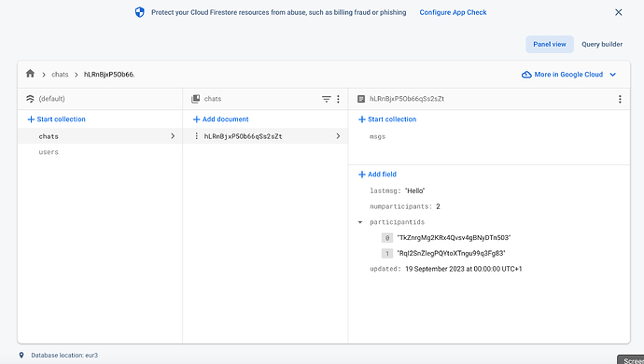This screenshot has height=364, width=644.
Task: Open the Configure App Check link
Action: [453, 12]
